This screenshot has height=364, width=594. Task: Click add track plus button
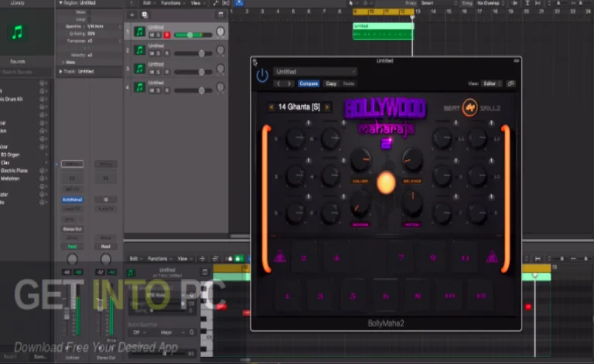(x=131, y=15)
